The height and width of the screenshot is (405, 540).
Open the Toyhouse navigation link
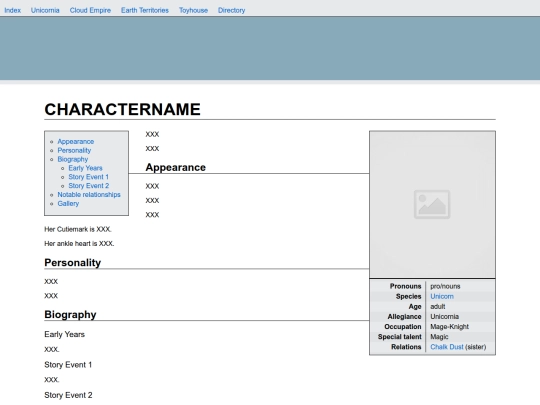tap(193, 10)
